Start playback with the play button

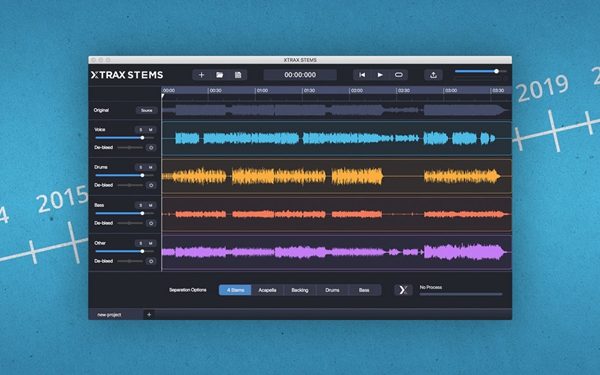(x=380, y=75)
